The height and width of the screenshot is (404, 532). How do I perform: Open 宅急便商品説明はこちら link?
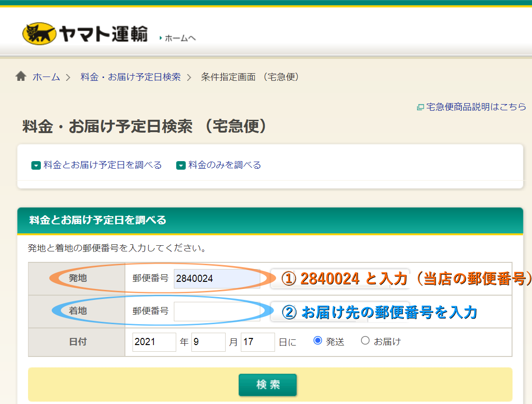[476, 107]
